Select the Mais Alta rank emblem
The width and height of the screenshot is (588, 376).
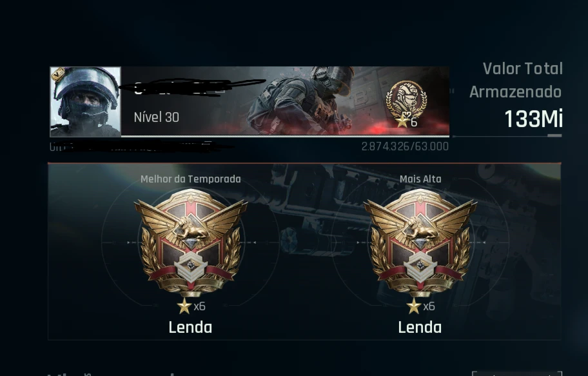pyautogui.click(x=420, y=242)
